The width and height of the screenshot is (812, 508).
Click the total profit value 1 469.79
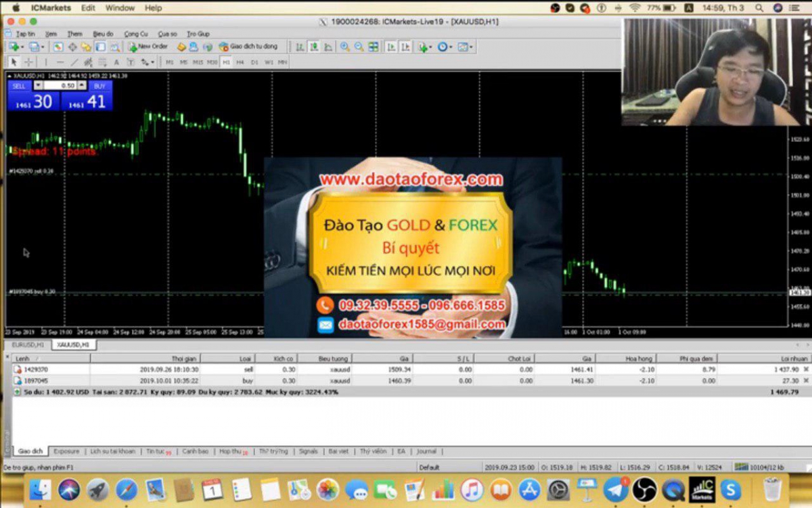[x=783, y=392]
